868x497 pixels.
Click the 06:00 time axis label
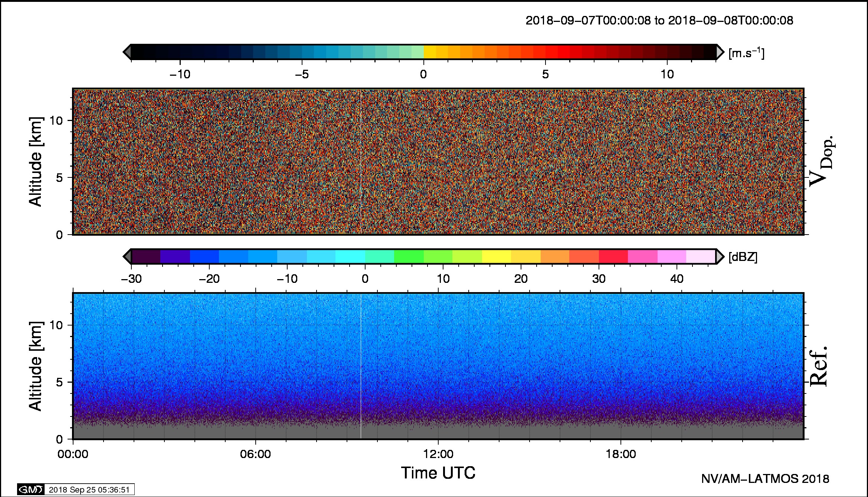click(255, 454)
